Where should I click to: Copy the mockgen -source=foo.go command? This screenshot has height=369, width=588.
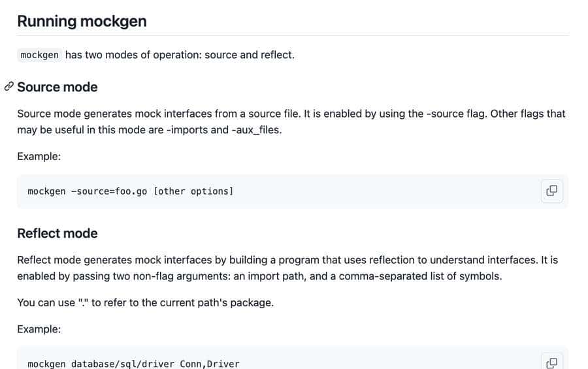tap(552, 191)
